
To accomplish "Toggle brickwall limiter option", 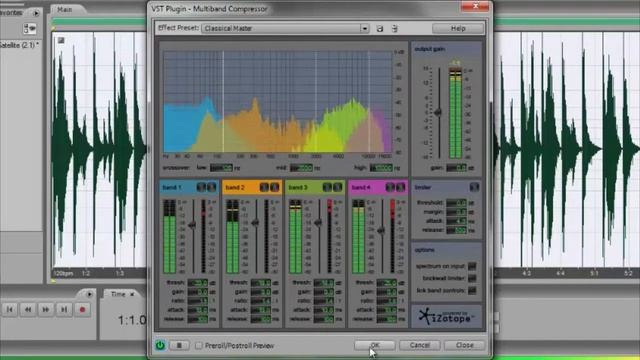I will [x=472, y=278].
